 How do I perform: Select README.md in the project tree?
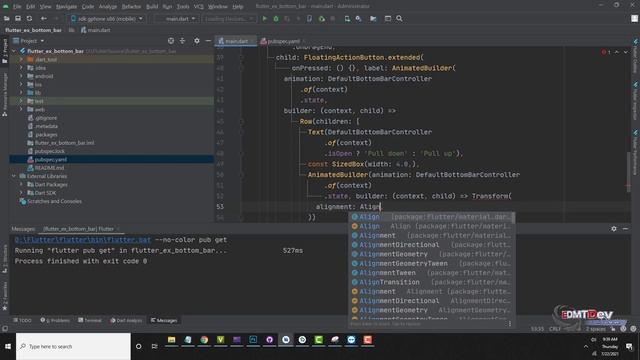49,168
